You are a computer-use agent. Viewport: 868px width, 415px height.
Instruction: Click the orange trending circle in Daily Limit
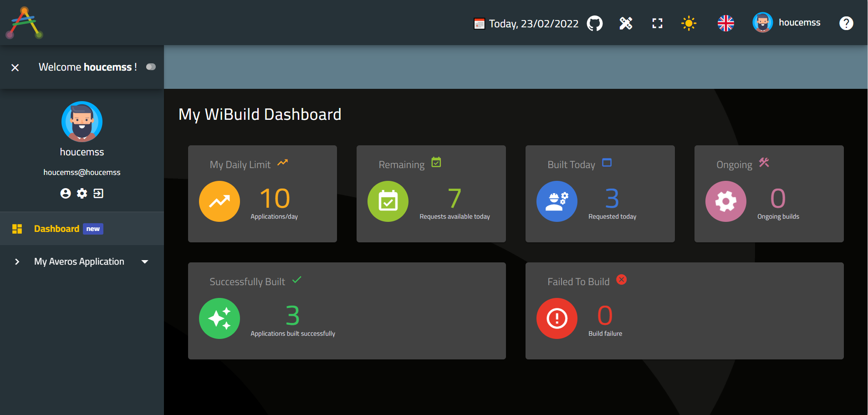[x=220, y=201]
